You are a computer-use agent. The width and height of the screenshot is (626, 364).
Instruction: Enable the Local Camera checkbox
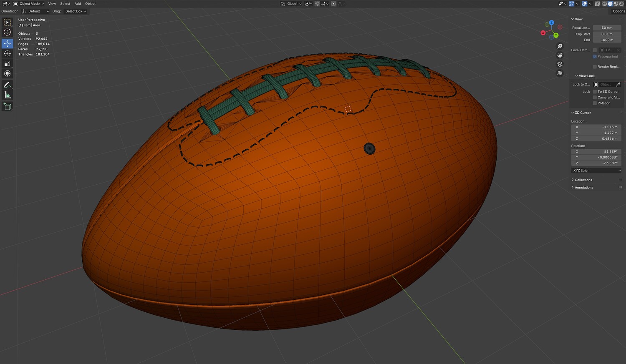595,50
